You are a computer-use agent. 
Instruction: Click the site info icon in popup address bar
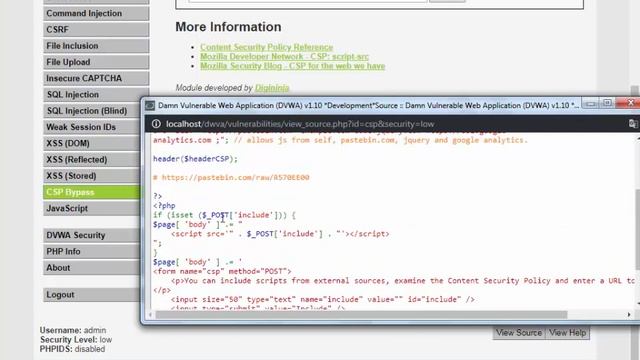click(x=156, y=124)
